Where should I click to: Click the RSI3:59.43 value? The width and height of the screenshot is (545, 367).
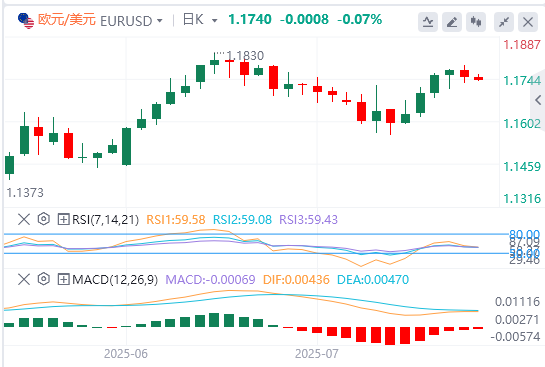(x=309, y=220)
